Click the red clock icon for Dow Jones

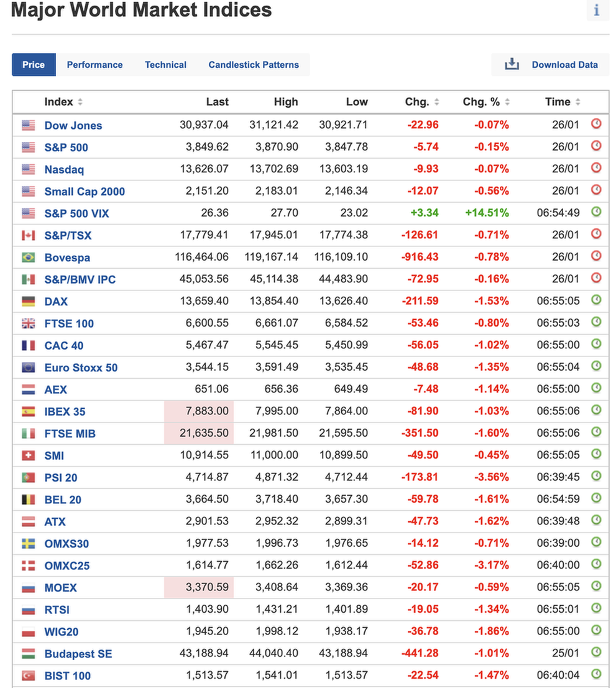click(596, 124)
